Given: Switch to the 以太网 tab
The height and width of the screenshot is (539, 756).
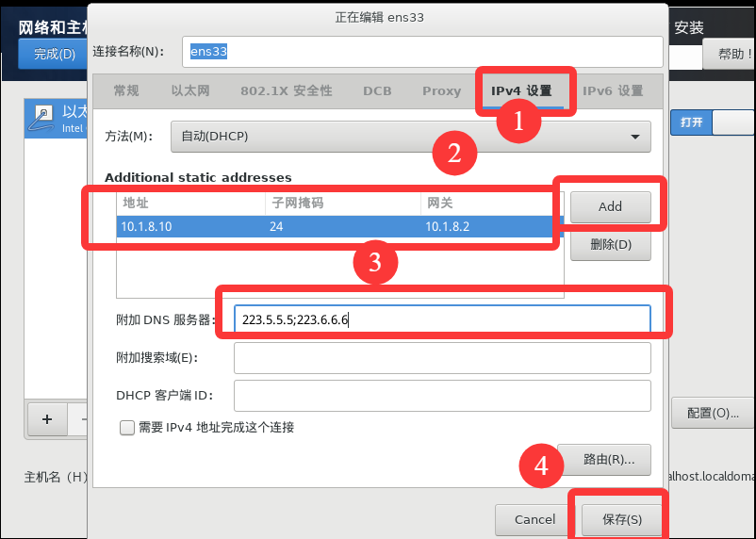Looking at the screenshot, I should 190,90.
